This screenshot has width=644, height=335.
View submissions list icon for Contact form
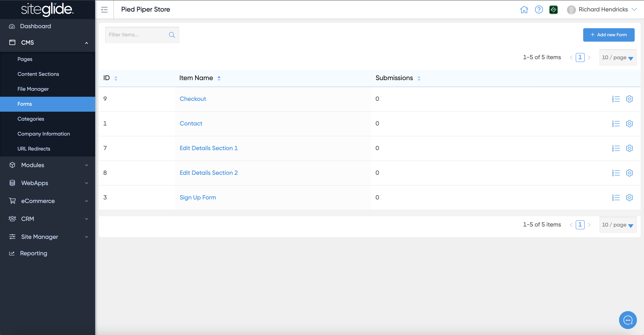616,124
